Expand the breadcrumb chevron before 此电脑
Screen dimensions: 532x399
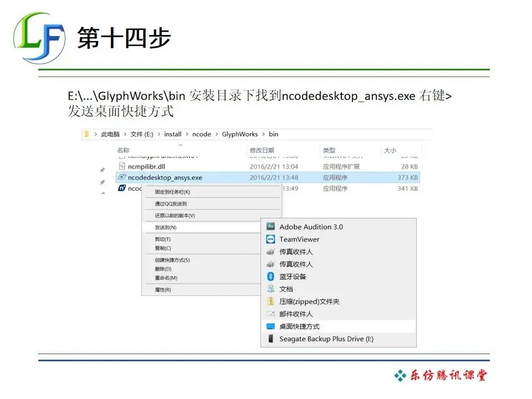(x=96, y=134)
